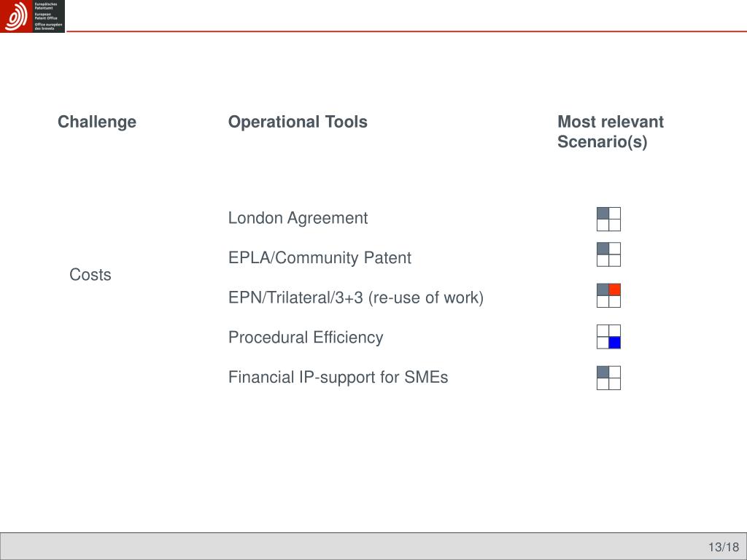This screenshot has height=560, width=747.
Task: Click the Challenge column heading
Action: pos(97,122)
